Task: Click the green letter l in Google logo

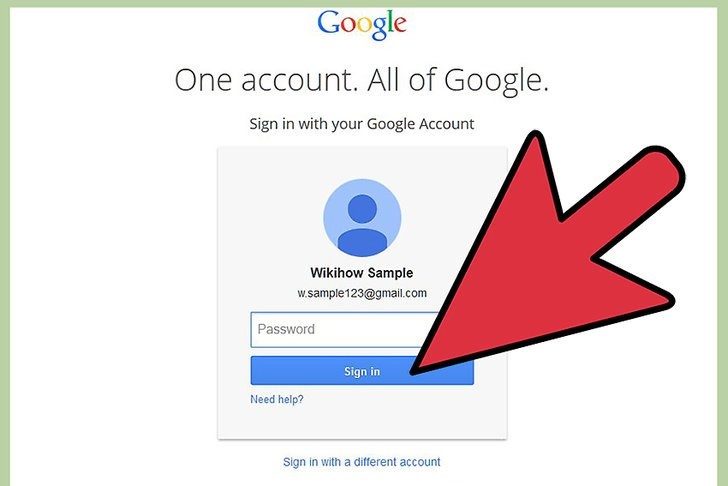Action: point(390,21)
